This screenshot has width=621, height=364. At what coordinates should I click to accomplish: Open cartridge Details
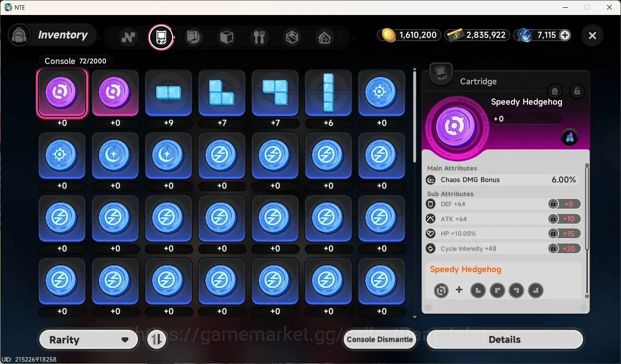[505, 339]
